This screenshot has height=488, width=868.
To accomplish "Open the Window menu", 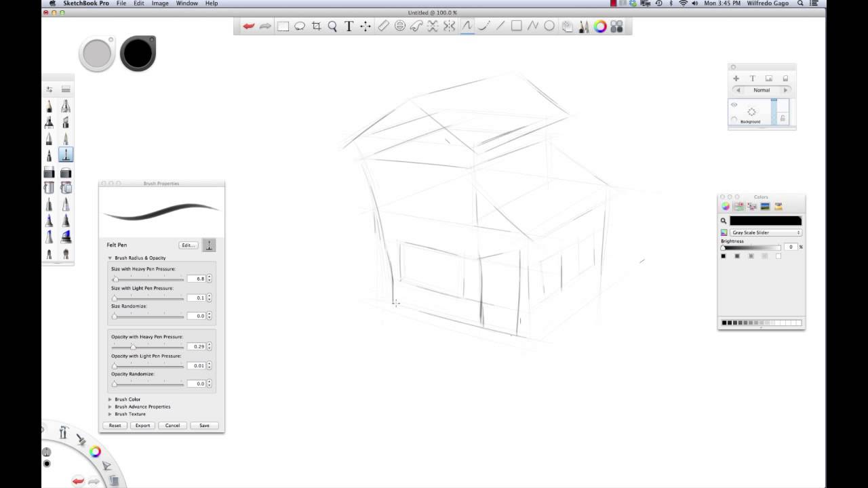I will pyautogui.click(x=187, y=3).
